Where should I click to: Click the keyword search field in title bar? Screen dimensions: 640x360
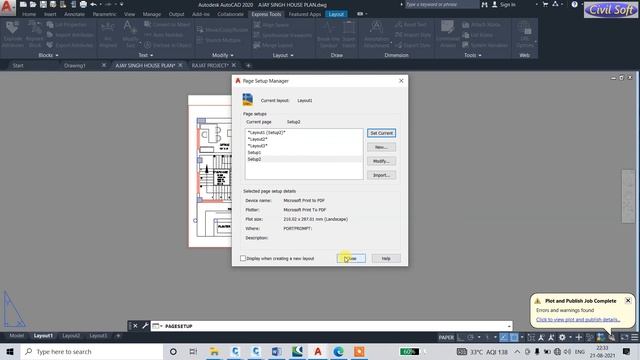click(x=441, y=4)
